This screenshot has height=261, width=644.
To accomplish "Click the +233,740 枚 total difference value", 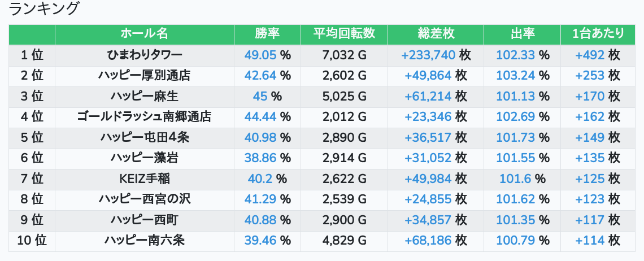I will click(436, 55).
